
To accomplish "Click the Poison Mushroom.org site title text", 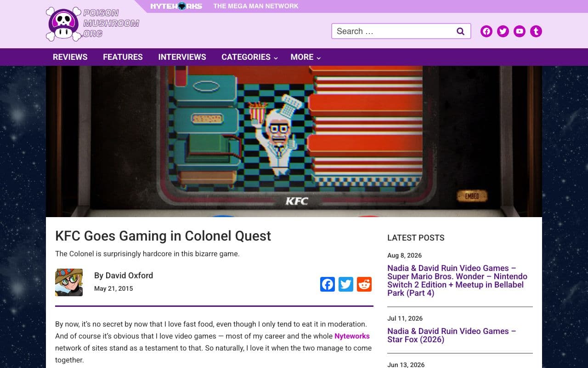I will [x=111, y=23].
